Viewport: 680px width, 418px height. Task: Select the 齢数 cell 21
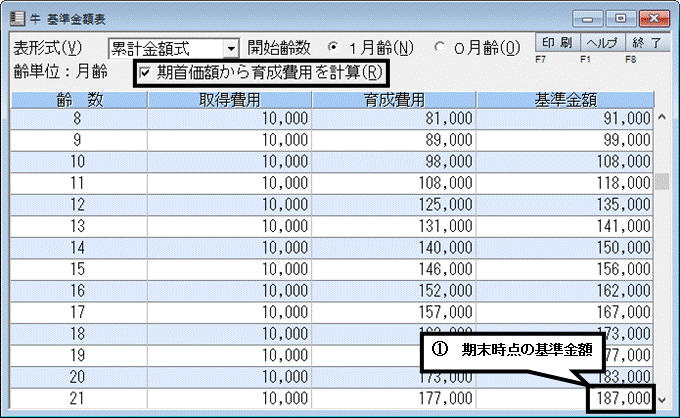[79, 398]
